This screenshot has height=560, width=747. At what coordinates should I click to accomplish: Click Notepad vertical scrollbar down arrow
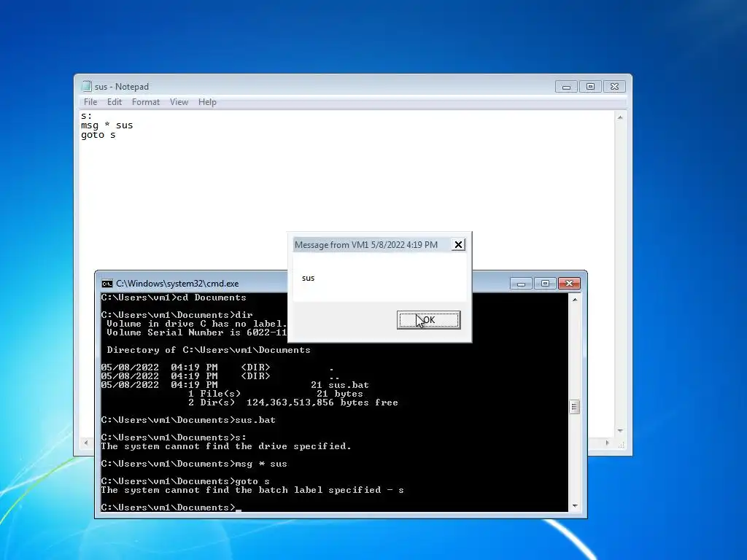[x=620, y=430]
